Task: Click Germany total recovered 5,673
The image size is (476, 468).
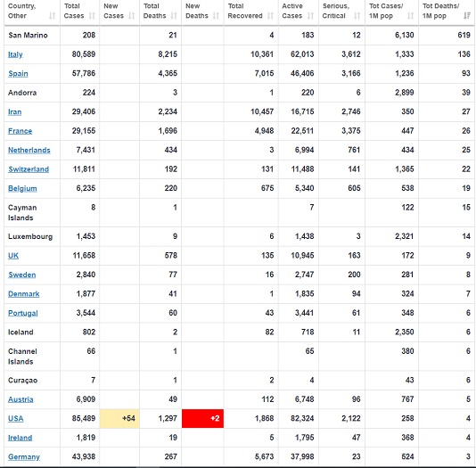Action: click(x=264, y=456)
